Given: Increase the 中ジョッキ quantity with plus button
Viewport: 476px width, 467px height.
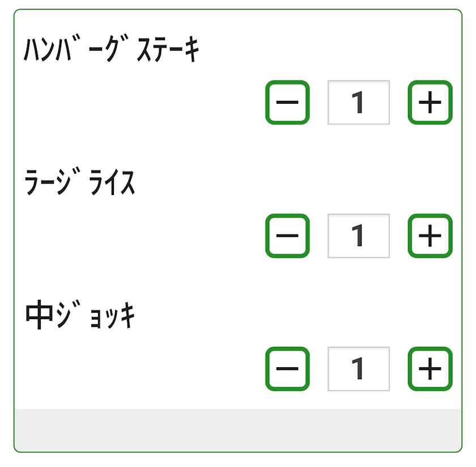Looking at the screenshot, I should [430, 368].
